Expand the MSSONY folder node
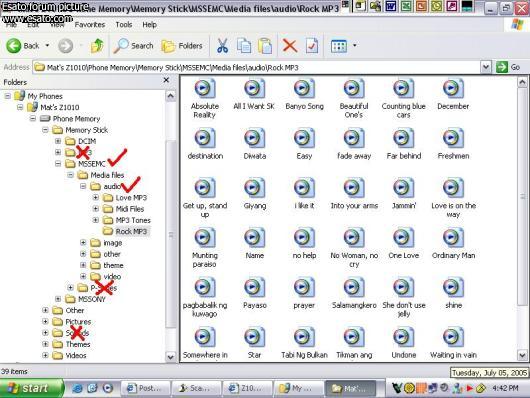Screen dimensions: 530x398 [58, 299]
